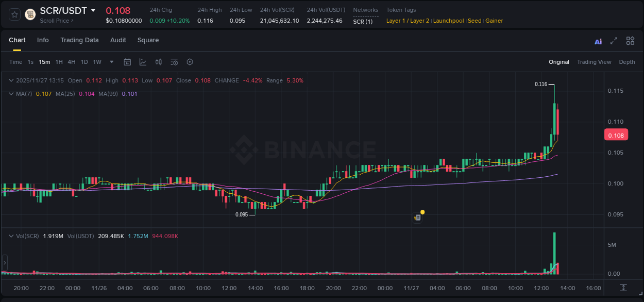Open the date range calendar icon

[x=127, y=62]
